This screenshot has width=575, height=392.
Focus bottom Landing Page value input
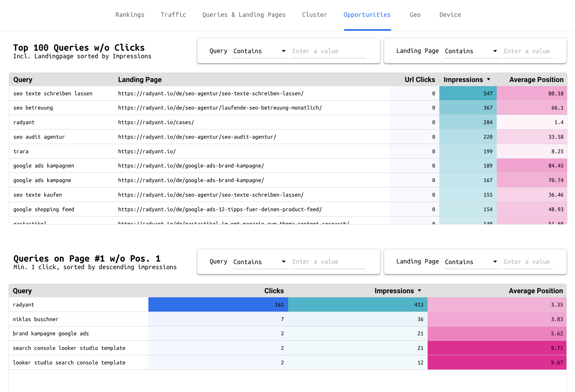[x=527, y=262]
